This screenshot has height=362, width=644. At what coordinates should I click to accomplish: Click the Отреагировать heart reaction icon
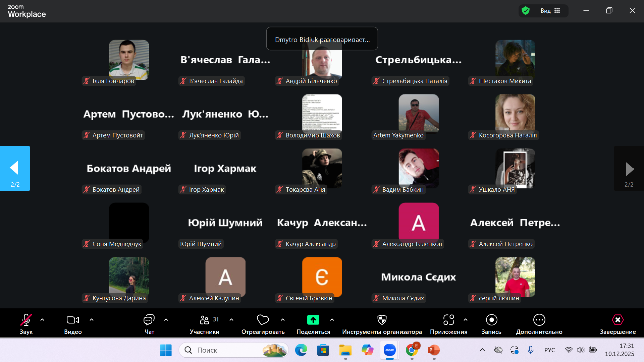[x=263, y=320]
